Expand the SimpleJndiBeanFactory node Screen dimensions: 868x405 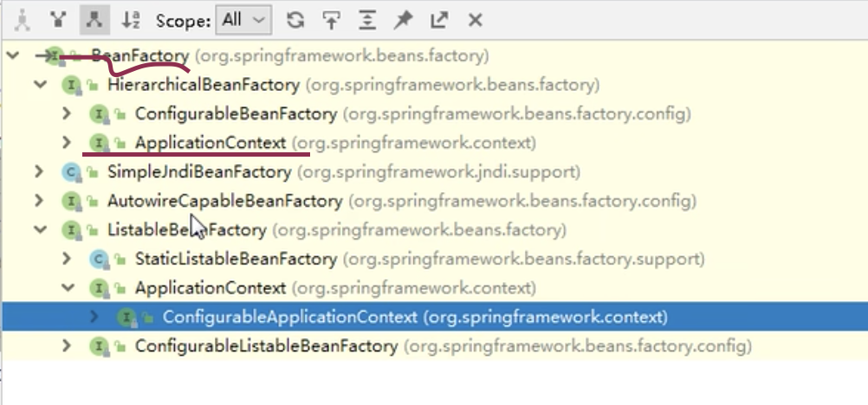pyautogui.click(x=39, y=171)
